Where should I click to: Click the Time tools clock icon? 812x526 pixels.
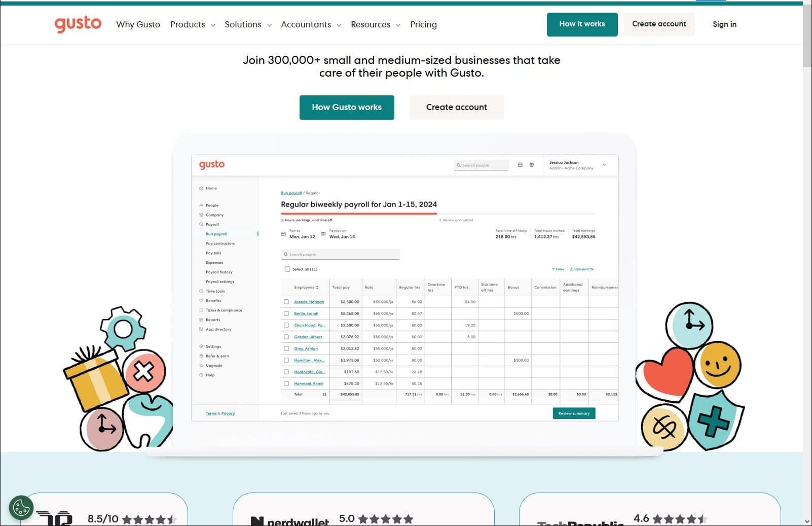tap(201, 291)
